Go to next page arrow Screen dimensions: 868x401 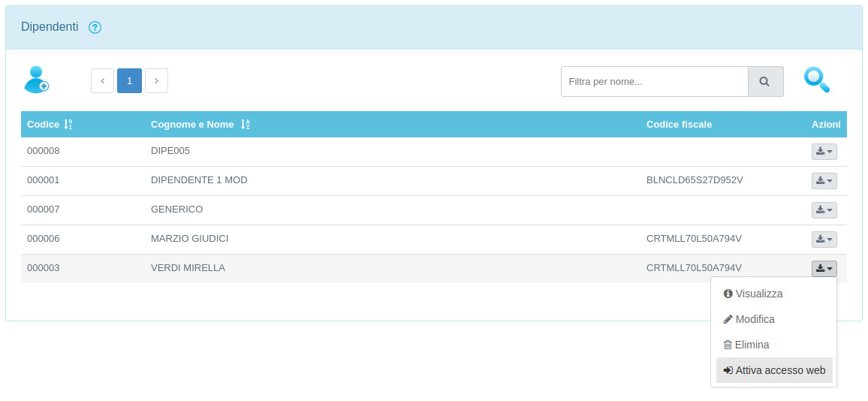tap(156, 81)
